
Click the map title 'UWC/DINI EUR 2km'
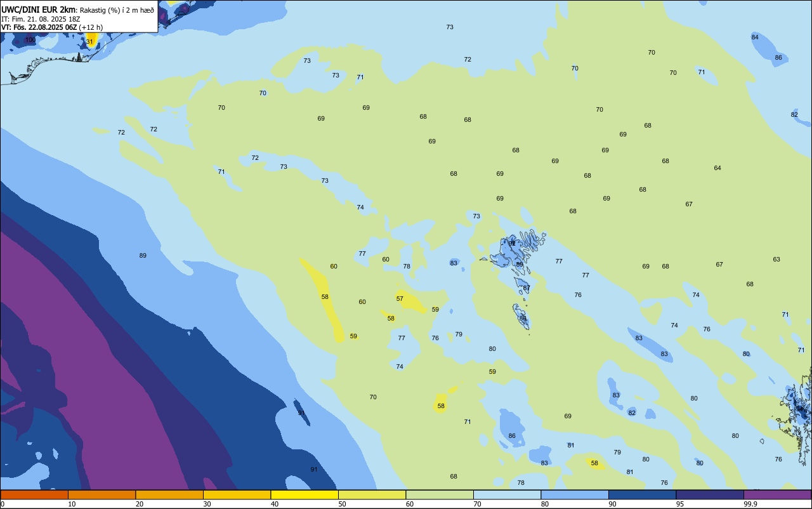[x=39, y=10]
